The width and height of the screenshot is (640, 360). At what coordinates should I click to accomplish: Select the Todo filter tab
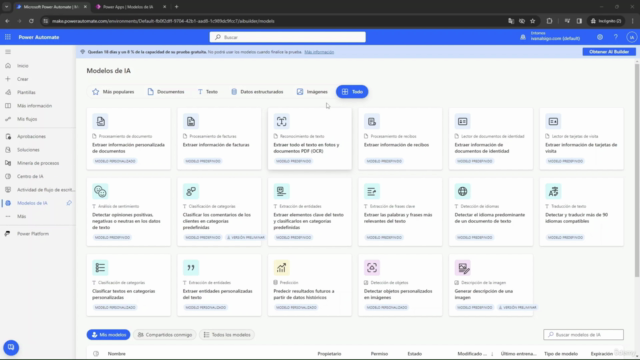(x=352, y=92)
